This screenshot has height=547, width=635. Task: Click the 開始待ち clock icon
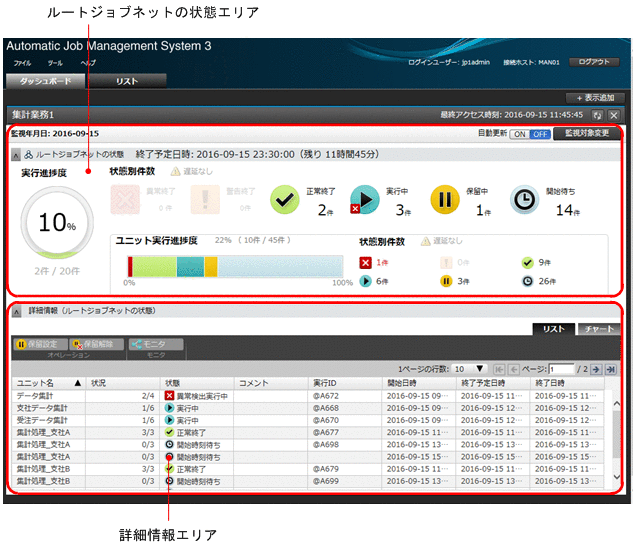coord(524,199)
